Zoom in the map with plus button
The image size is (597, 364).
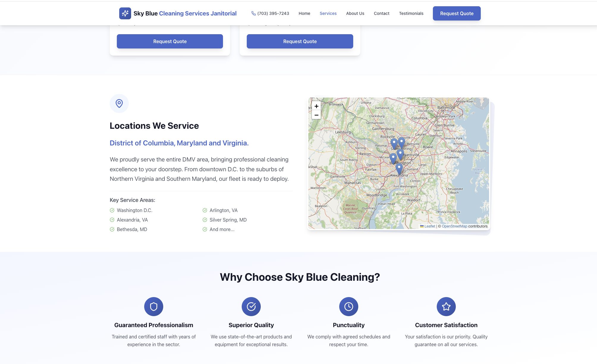click(316, 106)
